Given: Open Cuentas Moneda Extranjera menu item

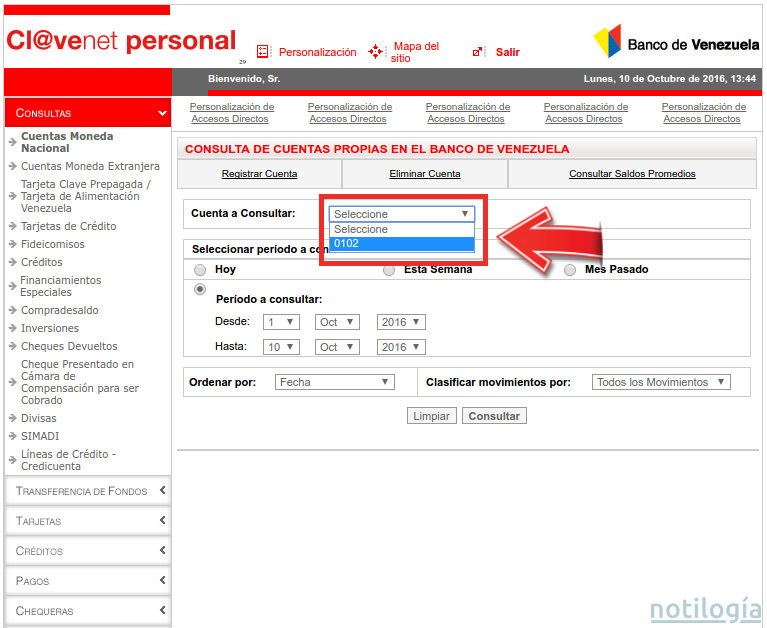Looking at the screenshot, I should pos(90,166).
